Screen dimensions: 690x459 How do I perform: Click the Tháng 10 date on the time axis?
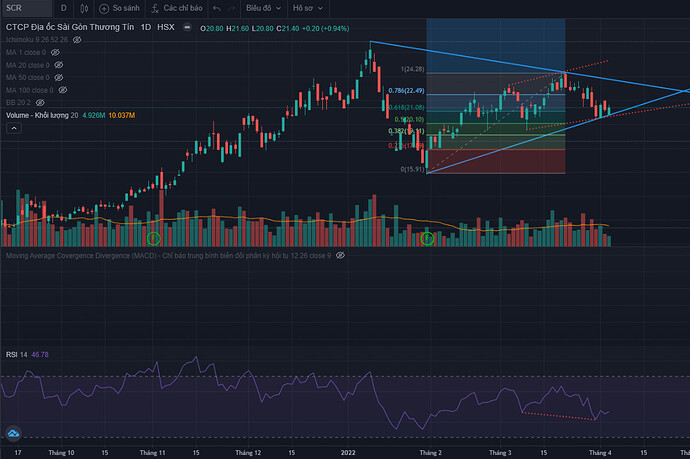tap(61, 452)
